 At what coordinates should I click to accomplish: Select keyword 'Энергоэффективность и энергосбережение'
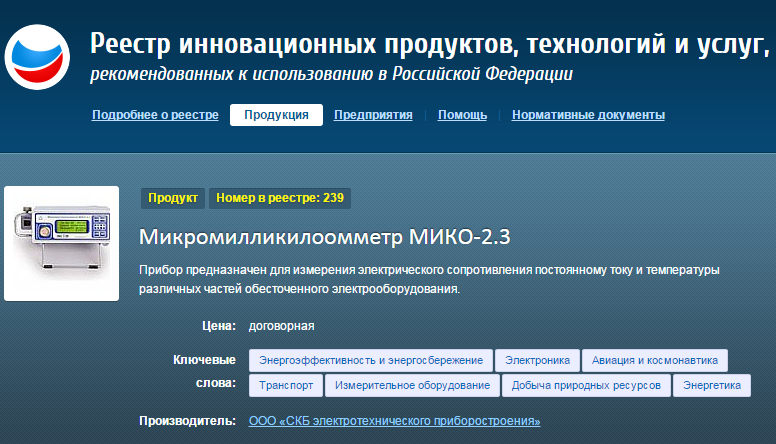(371, 360)
